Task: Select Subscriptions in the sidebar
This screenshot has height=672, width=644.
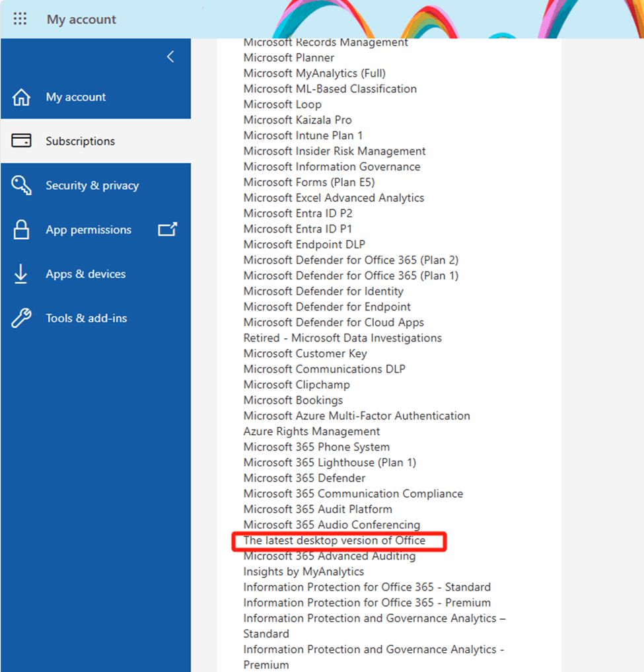Action: (96, 141)
